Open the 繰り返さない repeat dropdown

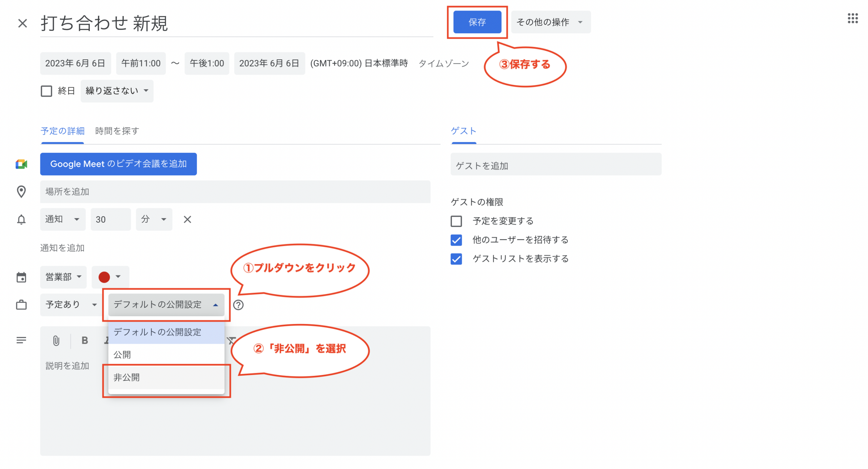tap(117, 91)
